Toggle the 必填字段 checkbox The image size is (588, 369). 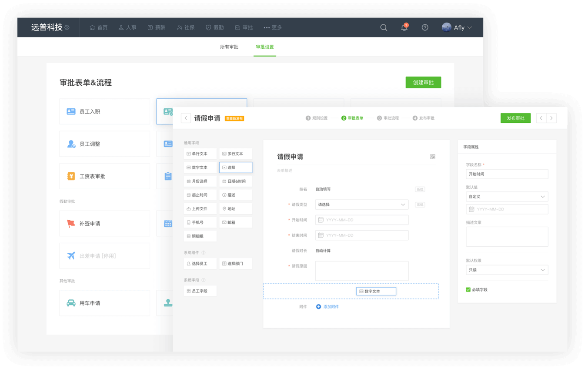click(x=468, y=289)
